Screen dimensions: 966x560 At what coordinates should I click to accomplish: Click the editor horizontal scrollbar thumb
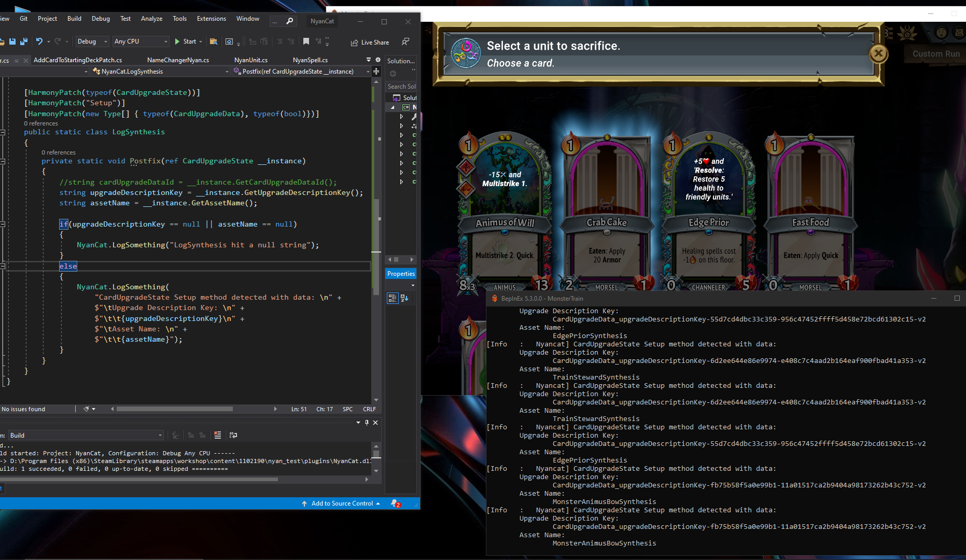[x=174, y=409]
